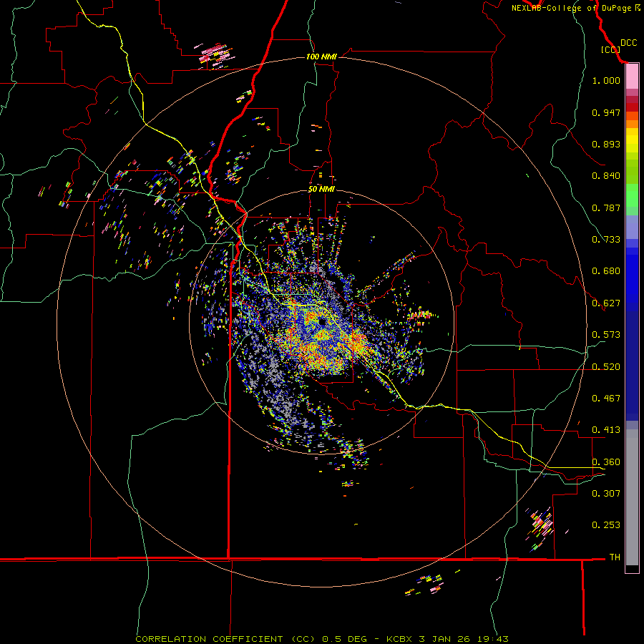Click the 0.893 scale value
This screenshot has width=644, height=644.
tap(606, 144)
